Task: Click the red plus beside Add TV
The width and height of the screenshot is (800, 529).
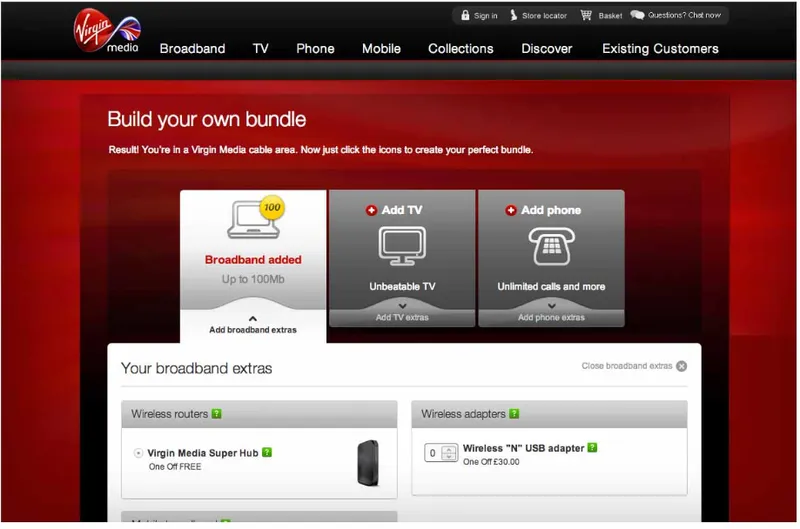Action: (371, 210)
